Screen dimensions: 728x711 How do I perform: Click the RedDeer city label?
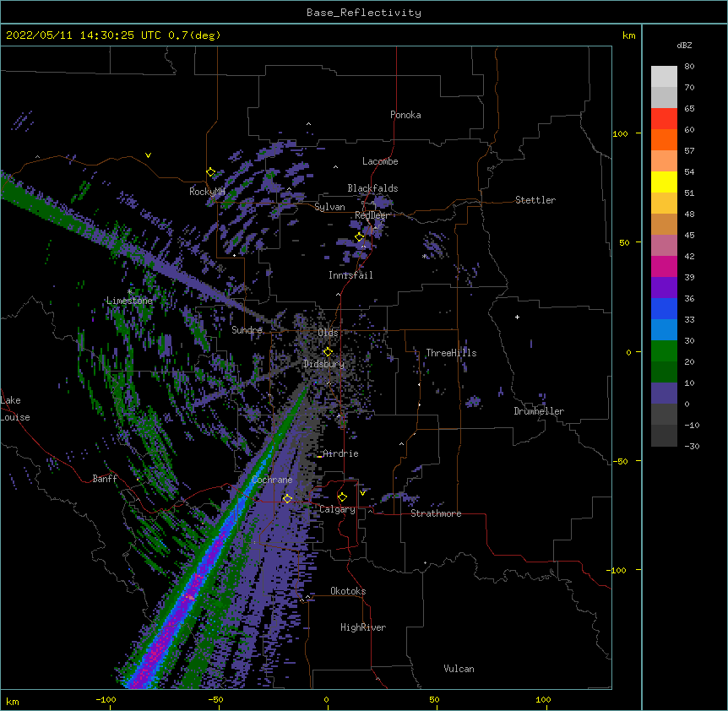coord(372,215)
